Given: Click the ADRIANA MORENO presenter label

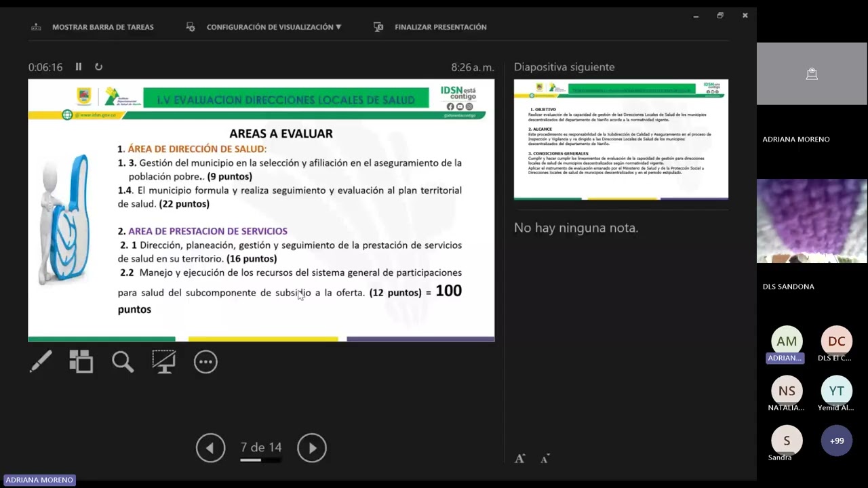Looking at the screenshot, I should point(39,480).
